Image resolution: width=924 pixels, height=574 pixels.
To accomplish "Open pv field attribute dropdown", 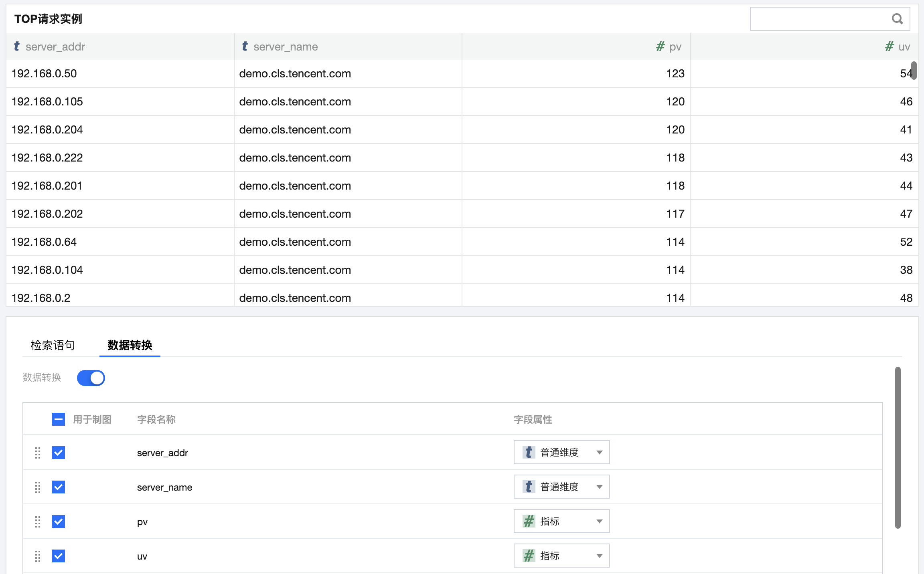I will pos(561,521).
